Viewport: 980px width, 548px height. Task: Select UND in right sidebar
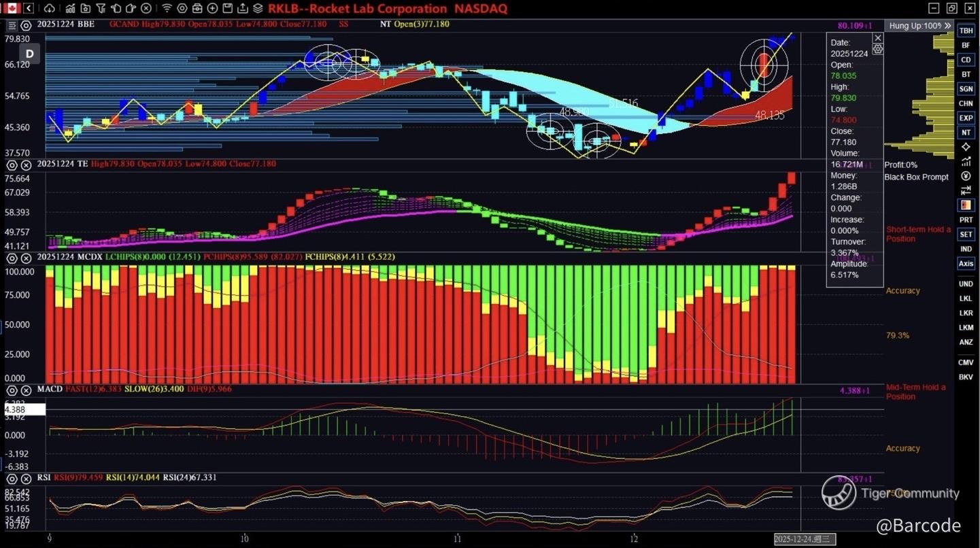965,284
